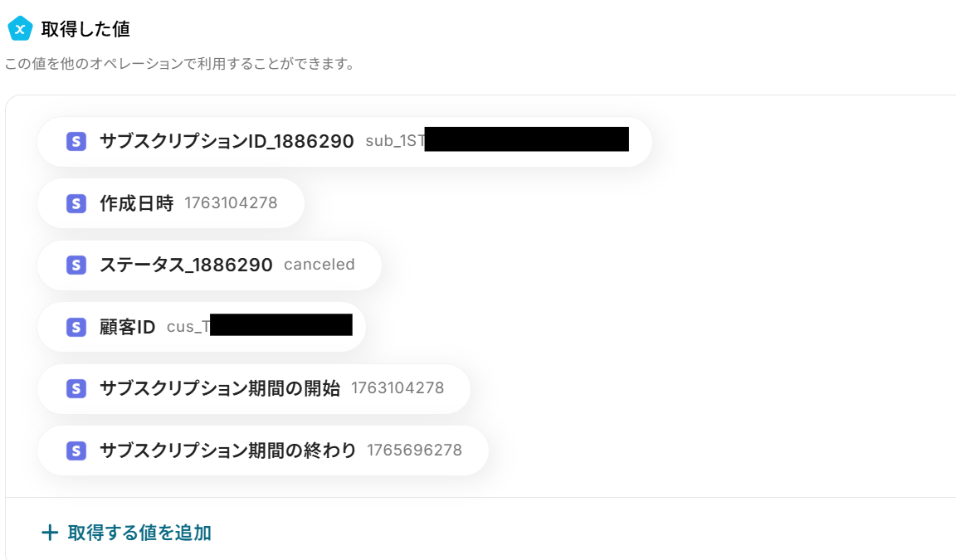Viewport: 956px width, 560px height.
Task: Click the Stripe icon next to サブスクリプションID_1886290
Action: click(76, 142)
